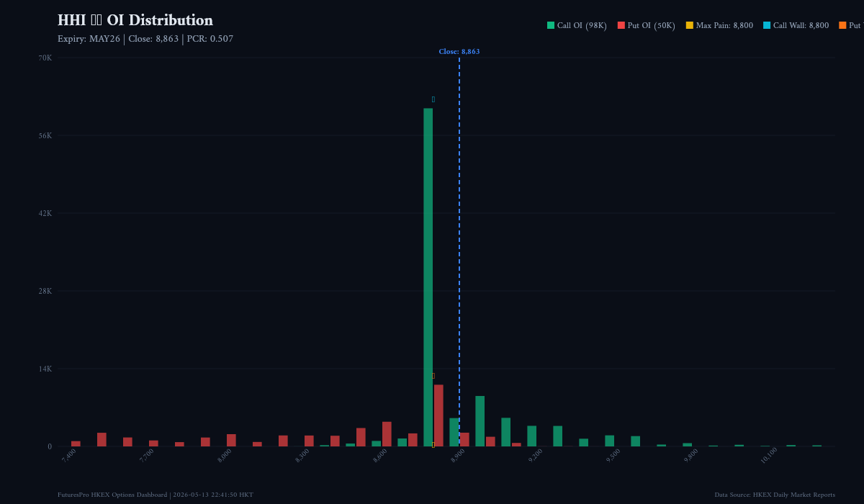This screenshot has width=864, height=504.
Task: Toggle the Call Wall: 8,800 legend label
Action: click(x=801, y=26)
